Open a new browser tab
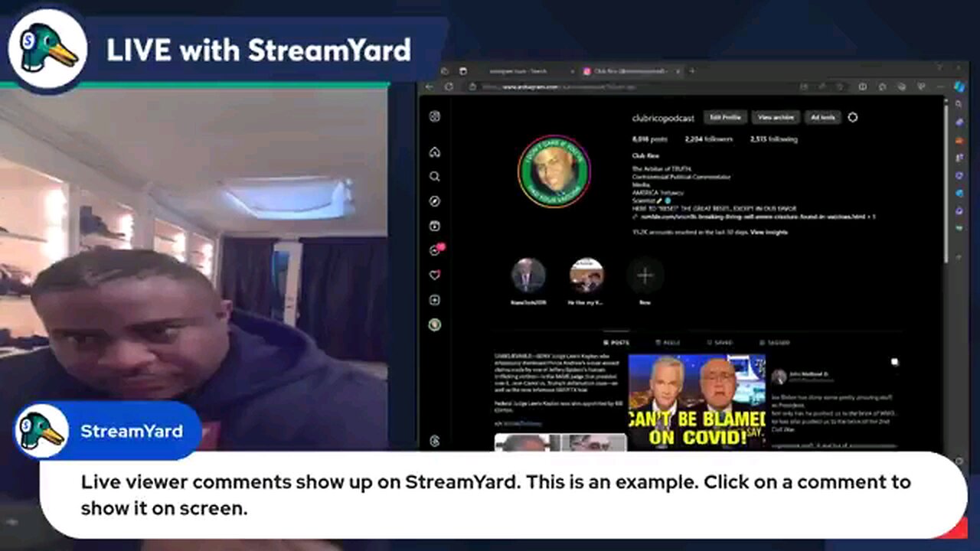Image resolution: width=980 pixels, height=551 pixels. point(692,70)
